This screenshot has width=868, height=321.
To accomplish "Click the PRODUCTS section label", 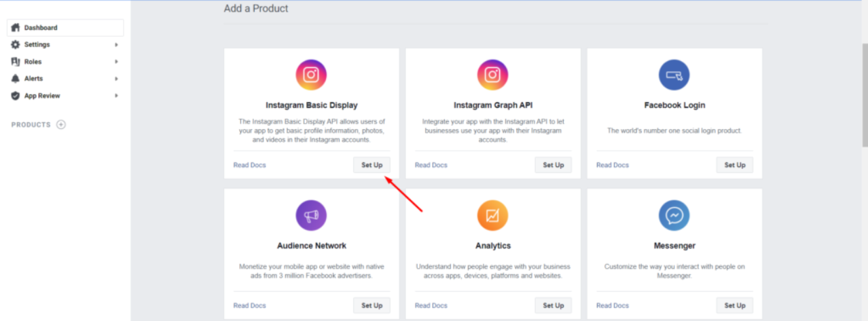I will [x=31, y=125].
